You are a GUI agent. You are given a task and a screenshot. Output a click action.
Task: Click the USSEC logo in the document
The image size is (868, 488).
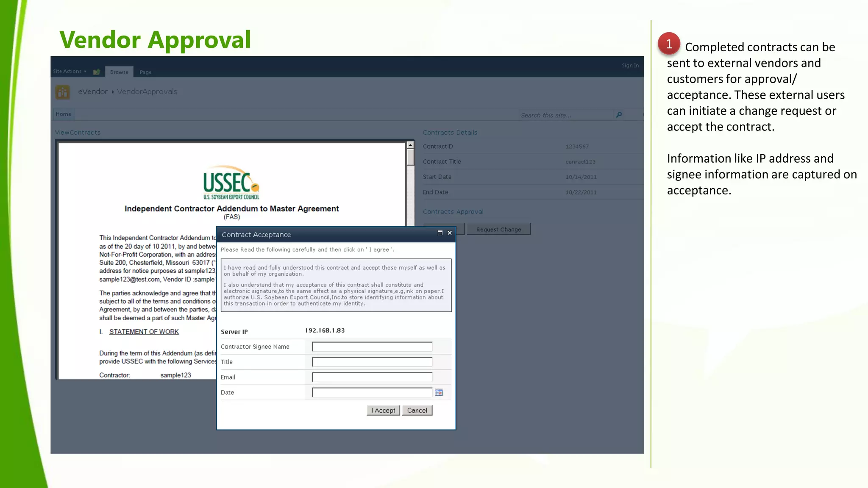pyautogui.click(x=231, y=183)
